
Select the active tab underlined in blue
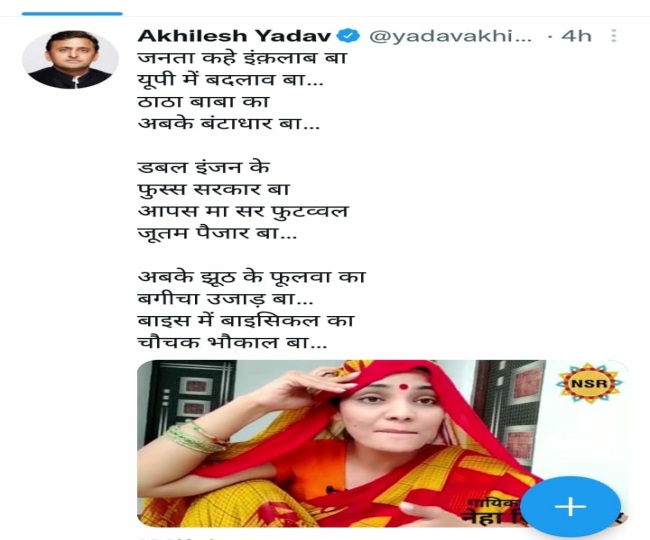click(x=72, y=14)
